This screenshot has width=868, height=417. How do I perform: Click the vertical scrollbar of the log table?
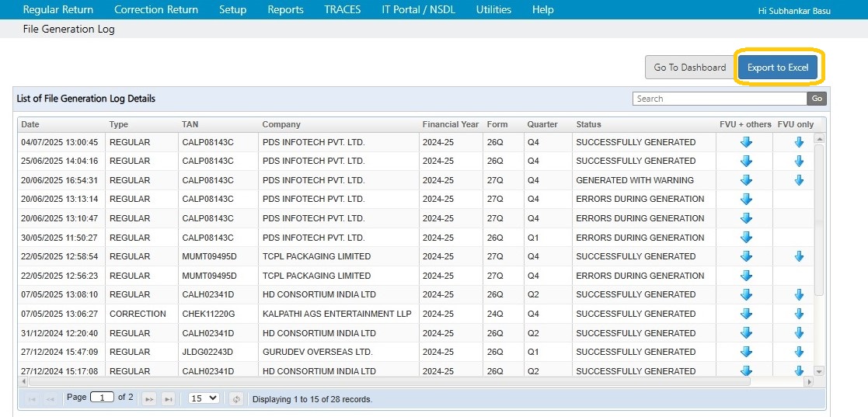coord(818,233)
